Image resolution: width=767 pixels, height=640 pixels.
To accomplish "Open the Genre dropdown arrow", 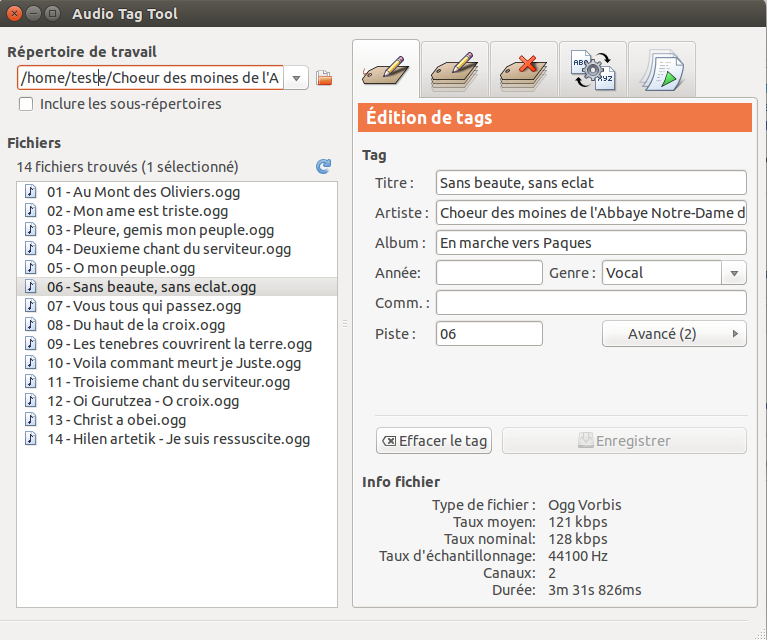I will pyautogui.click(x=734, y=273).
